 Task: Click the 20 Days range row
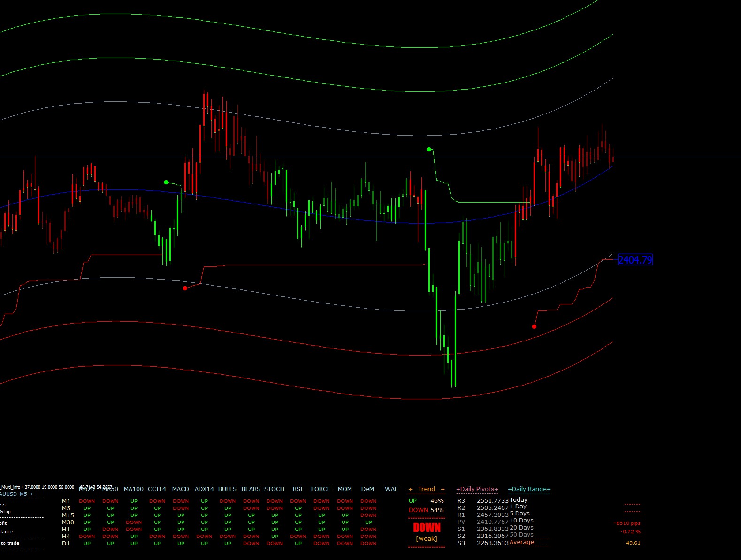521,528
